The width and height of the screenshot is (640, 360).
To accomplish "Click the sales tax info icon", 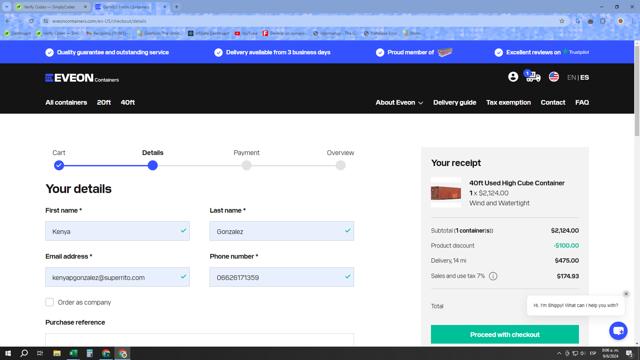I will point(493,276).
